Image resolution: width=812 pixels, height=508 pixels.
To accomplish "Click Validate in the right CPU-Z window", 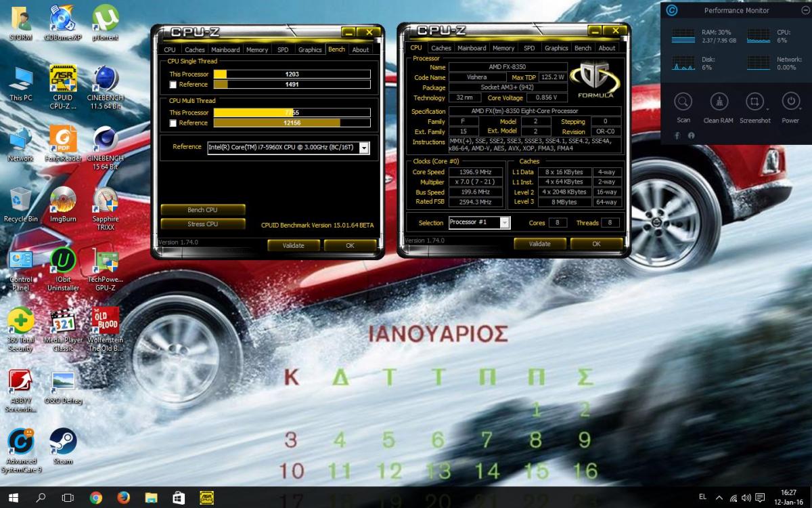I will [539, 244].
